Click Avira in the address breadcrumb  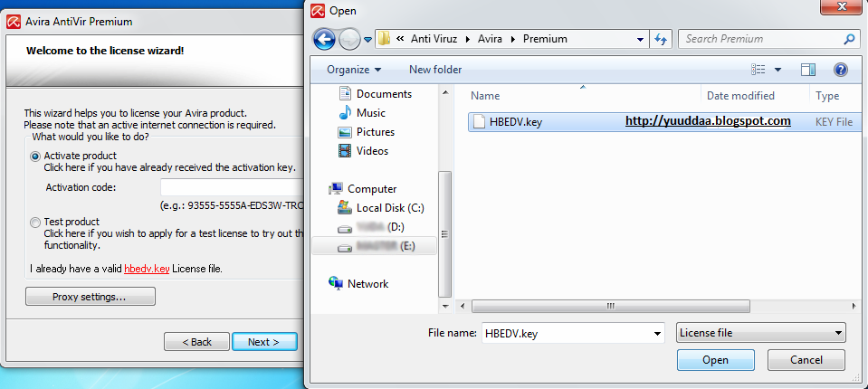pyautogui.click(x=490, y=39)
